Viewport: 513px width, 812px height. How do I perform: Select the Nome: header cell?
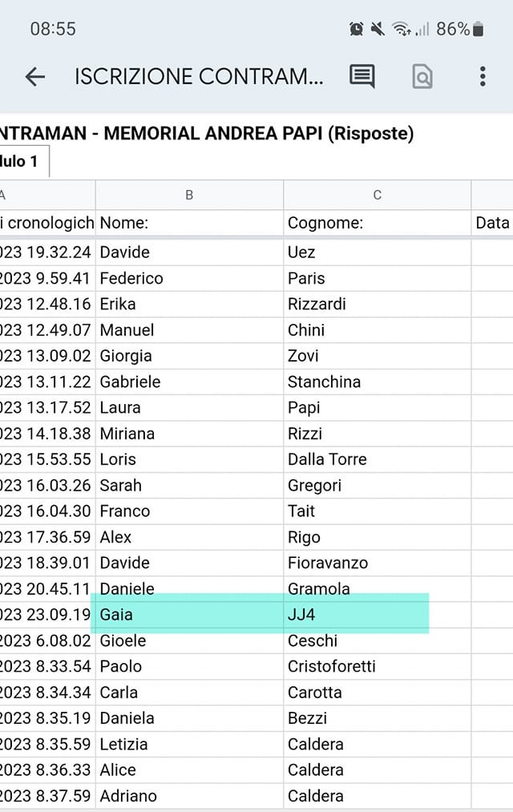(x=189, y=223)
